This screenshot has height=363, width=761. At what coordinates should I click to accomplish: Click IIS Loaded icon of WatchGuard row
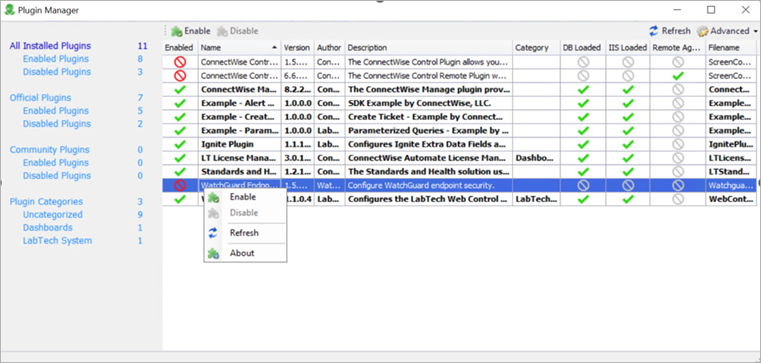tap(628, 185)
